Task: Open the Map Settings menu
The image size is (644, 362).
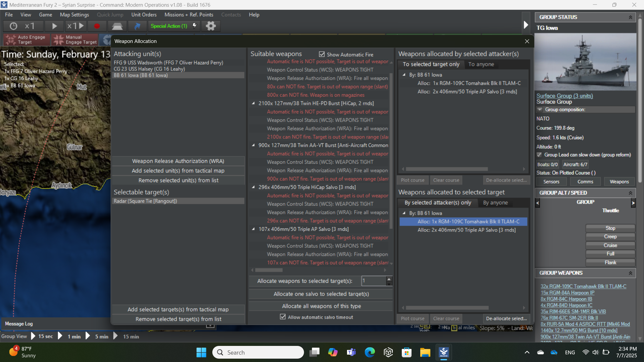Action: (x=74, y=15)
